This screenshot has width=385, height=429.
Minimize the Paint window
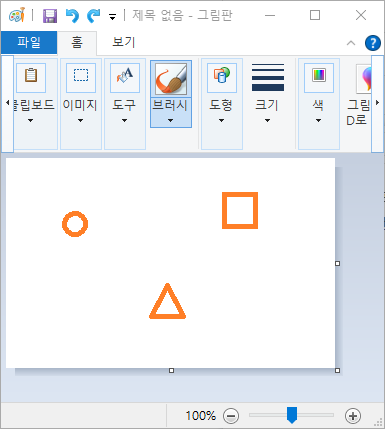[270, 15]
